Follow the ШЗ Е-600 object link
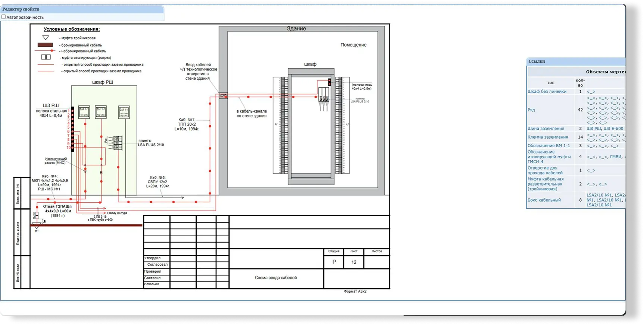The width and height of the screenshot is (644, 325). [x=613, y=129]
